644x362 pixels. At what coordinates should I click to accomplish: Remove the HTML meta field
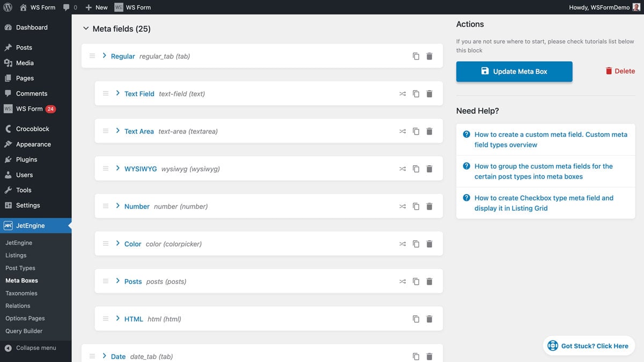429,319
